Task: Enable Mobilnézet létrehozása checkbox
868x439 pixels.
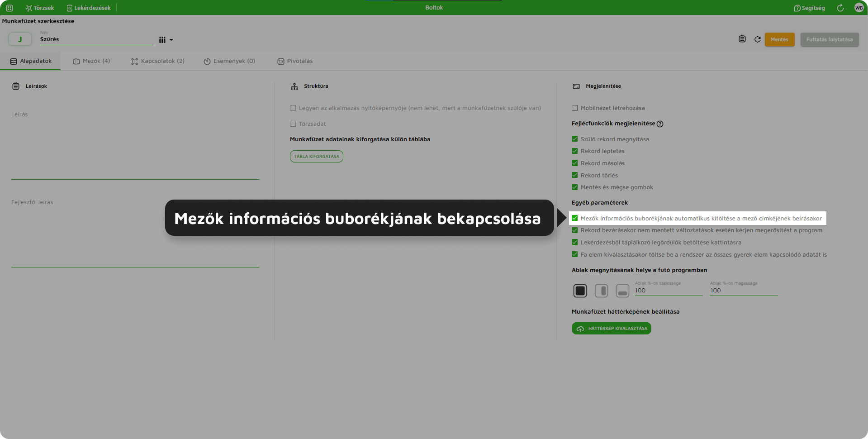Action: (574, 108)
